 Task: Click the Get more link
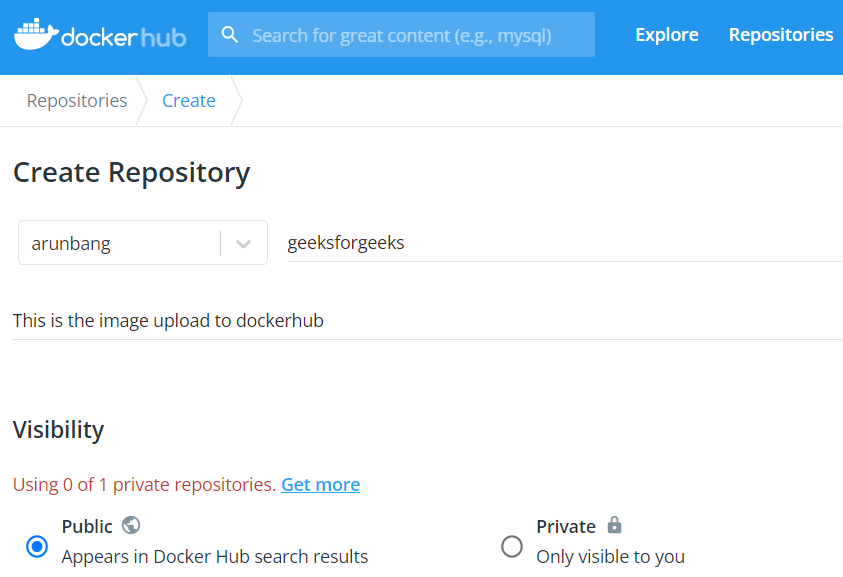coord(320,484)
